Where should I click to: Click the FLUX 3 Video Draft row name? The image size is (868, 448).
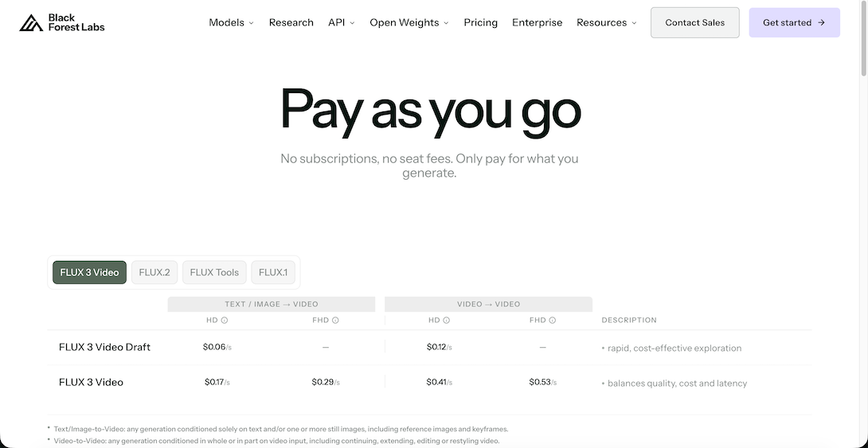point(104,347)
